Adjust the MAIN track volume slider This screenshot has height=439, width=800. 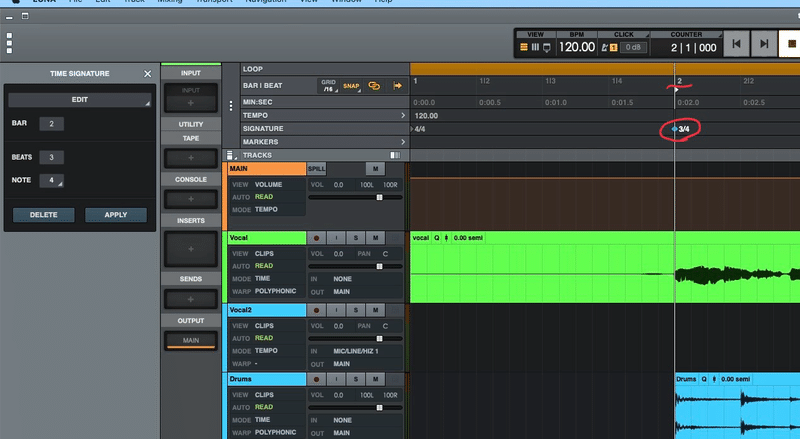coord(379,197)
